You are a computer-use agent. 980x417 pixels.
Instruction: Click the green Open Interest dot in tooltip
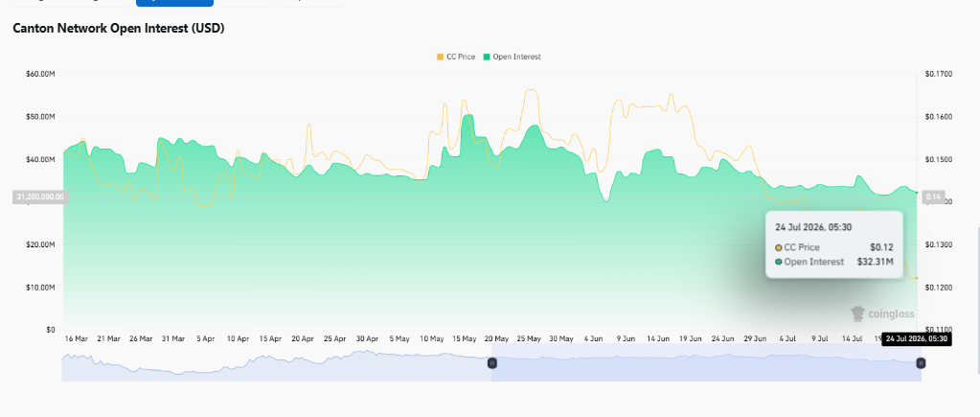(x=779, y=262)
